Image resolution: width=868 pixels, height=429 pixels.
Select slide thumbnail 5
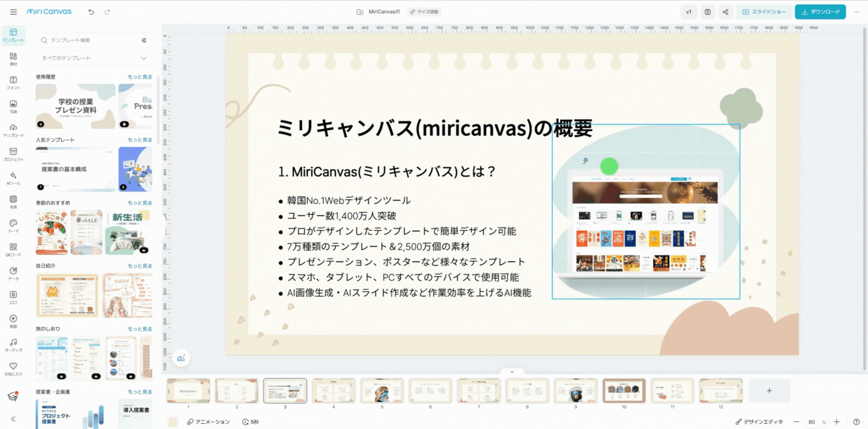click(382, 391)
